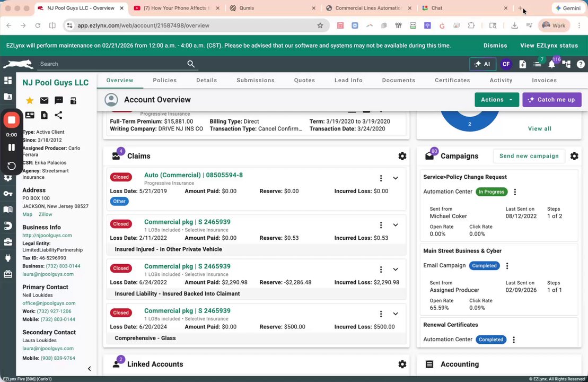
Task: Bookmark page with star in address bar
Action: click(320, 25)
